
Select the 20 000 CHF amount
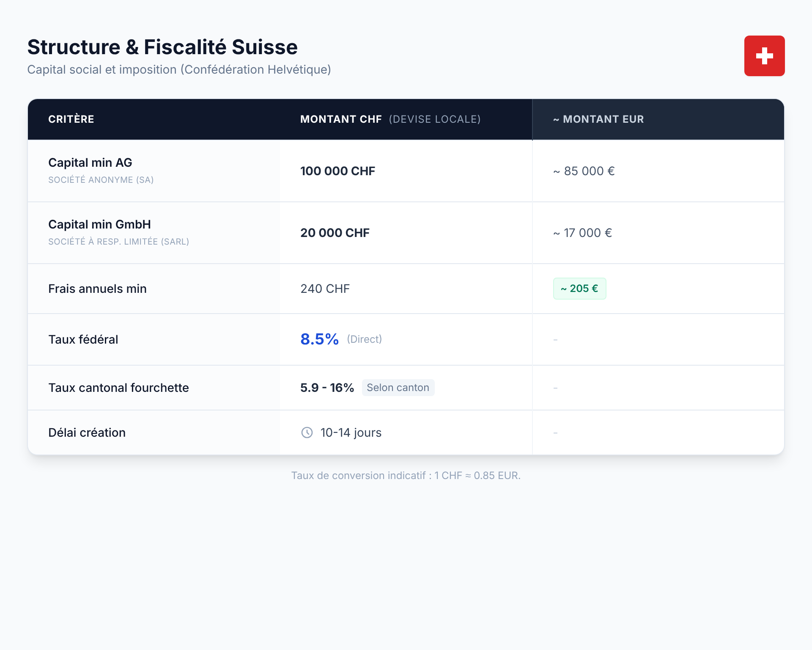coord(335,233)
